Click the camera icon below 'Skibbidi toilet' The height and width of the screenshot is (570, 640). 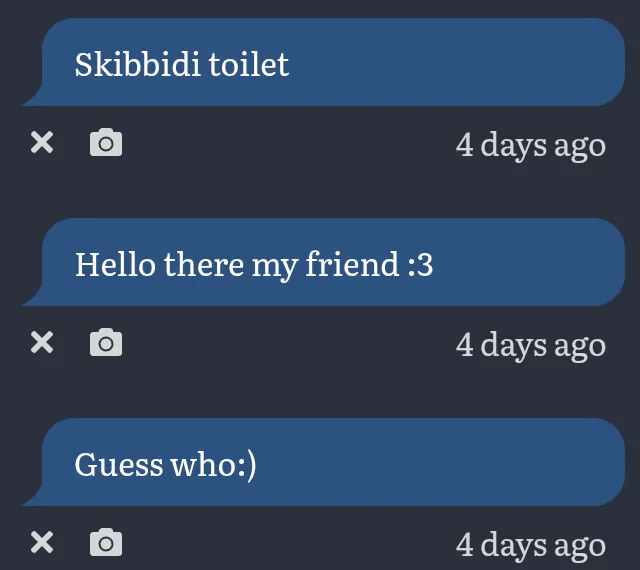point(106,142)
